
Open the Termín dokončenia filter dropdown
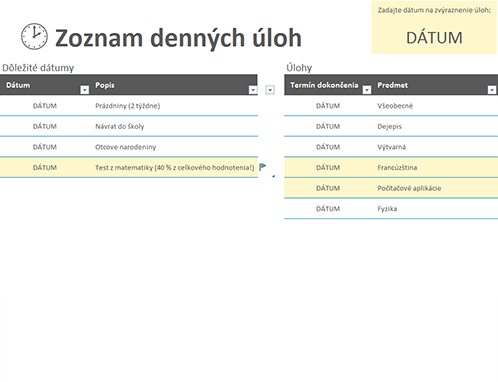coord(367,90)
